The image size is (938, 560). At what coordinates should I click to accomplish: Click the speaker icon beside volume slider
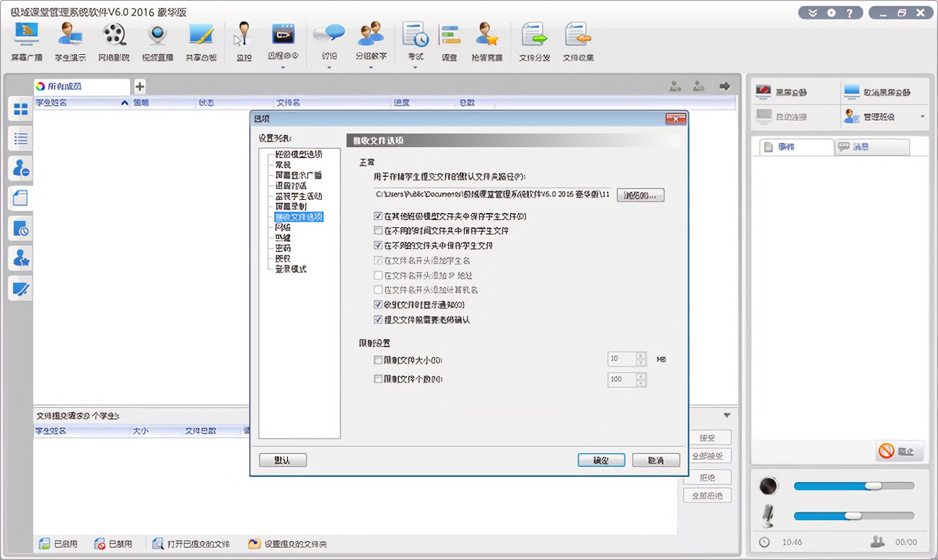pos(768,486)
